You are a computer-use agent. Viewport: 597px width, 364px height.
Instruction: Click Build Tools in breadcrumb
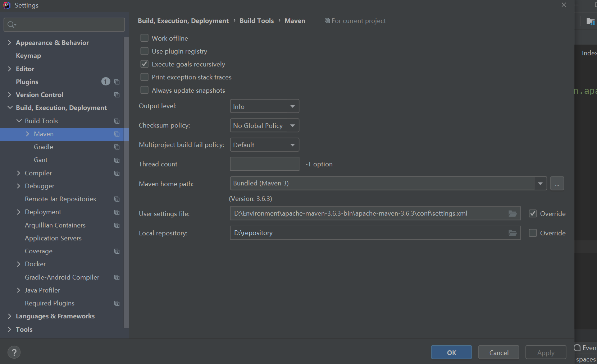[x=257, y=21]
